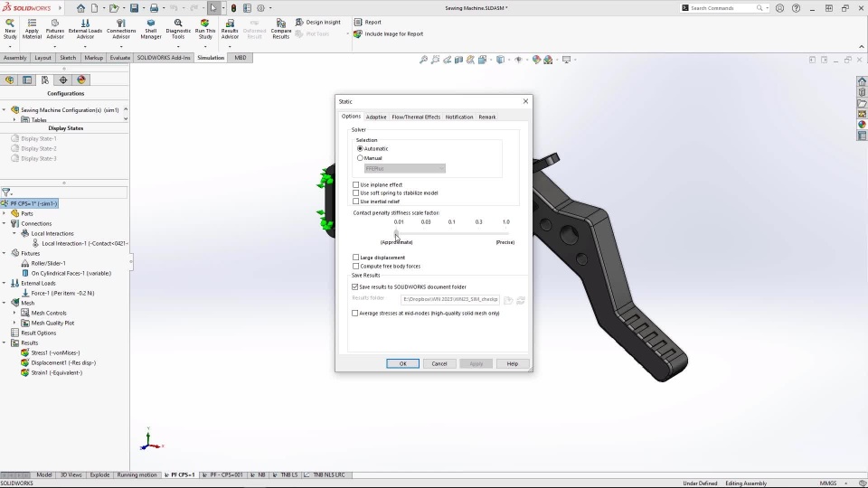Collapse the Mesh tree node
The height and width of the screenshot is (488, 868).
(5, 304)
